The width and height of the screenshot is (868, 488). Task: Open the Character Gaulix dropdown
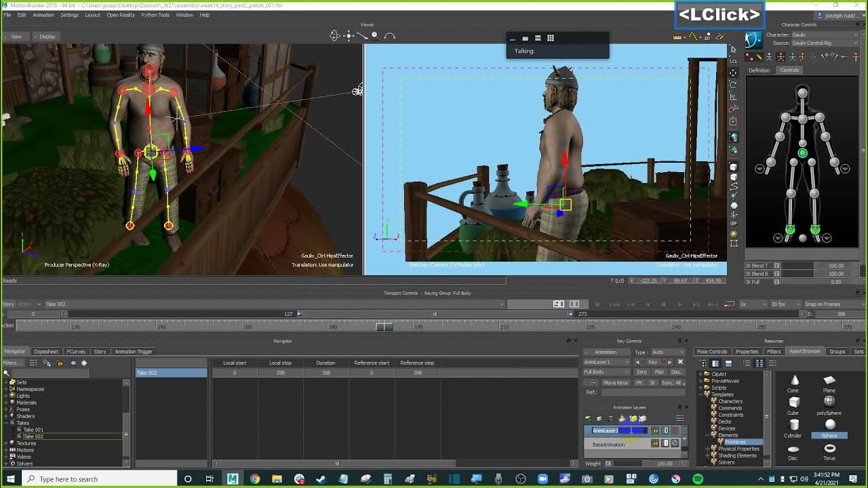coord(825,35)
